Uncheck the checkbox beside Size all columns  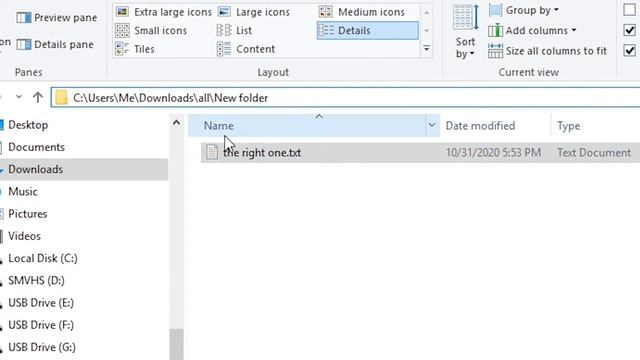[x=629, y=51]
